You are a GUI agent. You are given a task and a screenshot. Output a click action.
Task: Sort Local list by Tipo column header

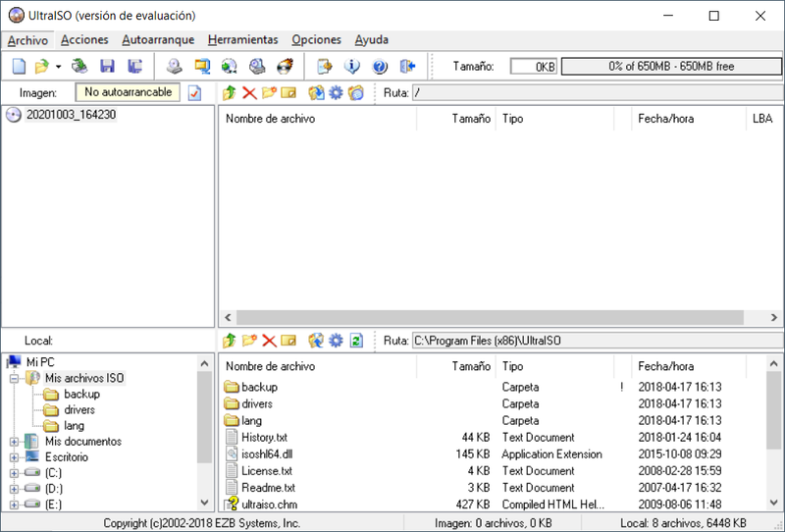tap(554, 366)
